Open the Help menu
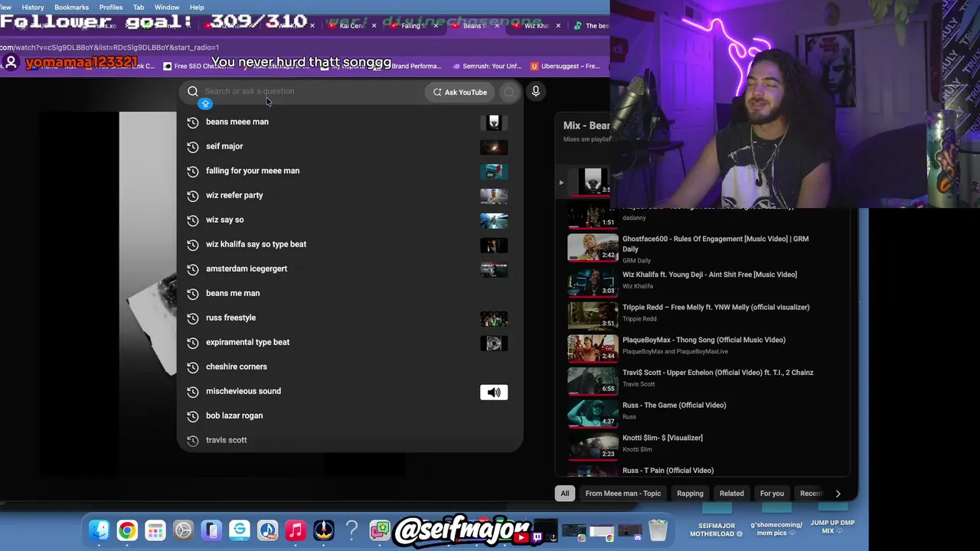Viewport: 980px width, 551px height. click(197, 7)
